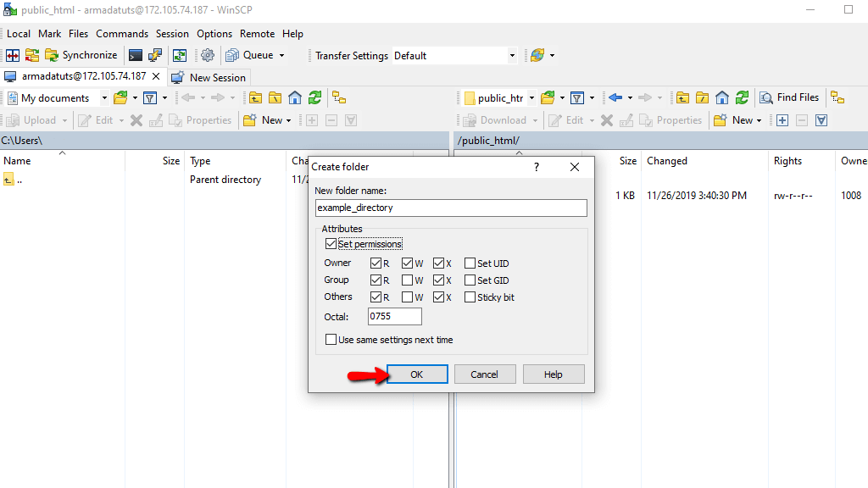The image size is (868, 488).
Task: Open the terminal console icon in toolbar
Action: point(135,55)
